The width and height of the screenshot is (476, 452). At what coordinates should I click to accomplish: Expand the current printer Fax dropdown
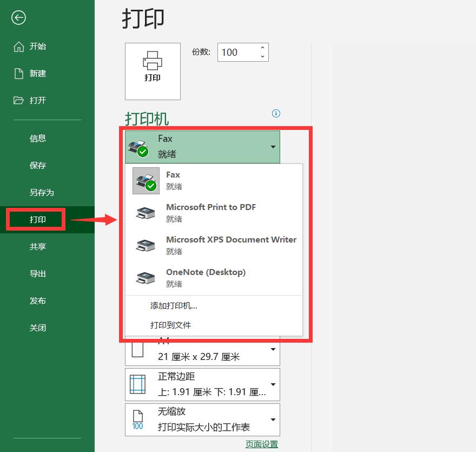pos(273,146)
